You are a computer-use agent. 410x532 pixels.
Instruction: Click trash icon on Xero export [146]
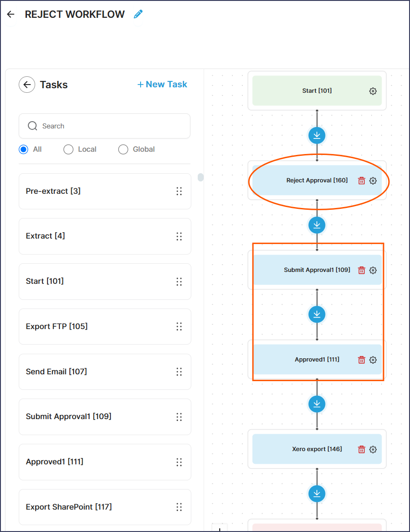point(362,449)
